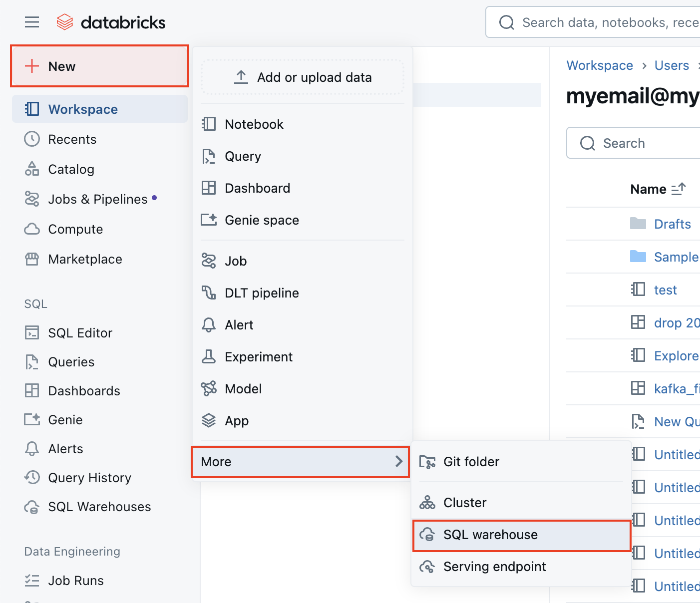Open the Sample folder link
Viewport: 700px width, 603px height.
[x=676, y=257]
